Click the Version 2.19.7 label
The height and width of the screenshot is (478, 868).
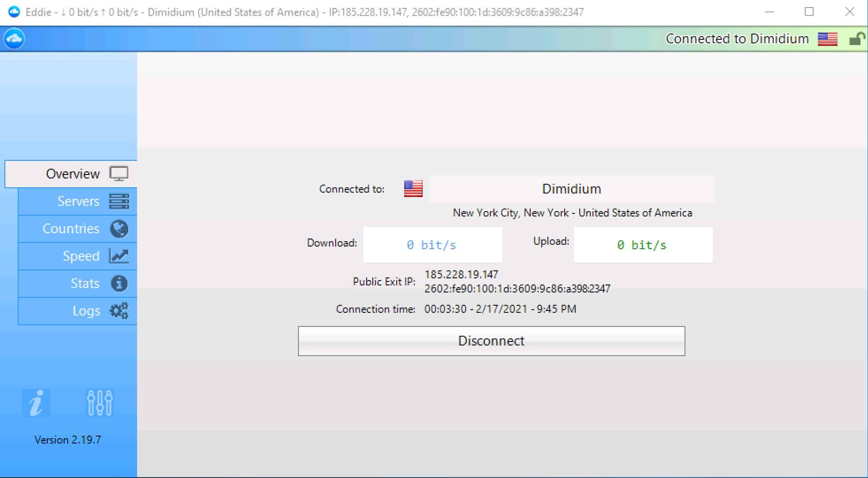[x=68, y=440]
